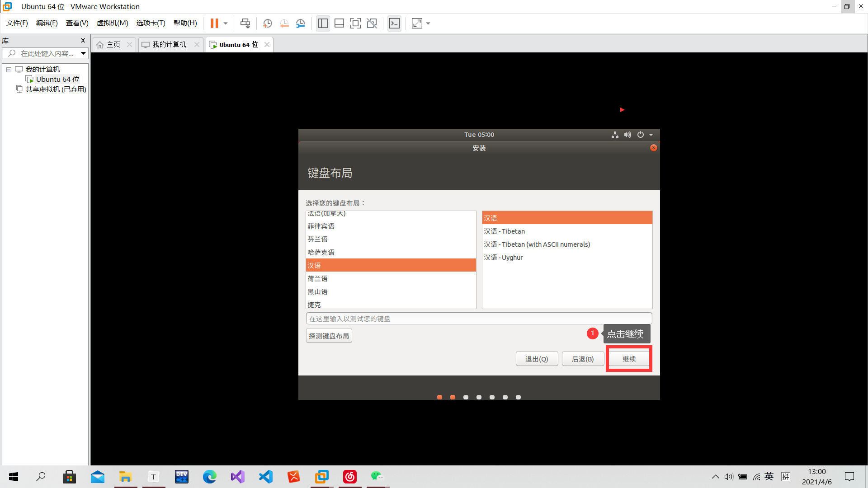Open the snapshot manager icon
The width and height of the screenshot is (868, 488).
(301, 23)
